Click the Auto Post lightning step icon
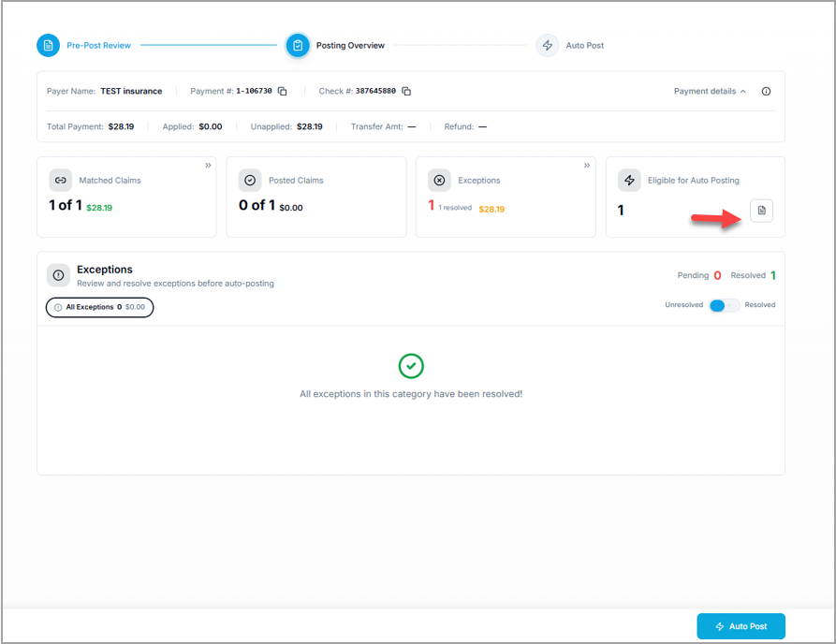This screenshot has width=836, height=644. (548, 45)
